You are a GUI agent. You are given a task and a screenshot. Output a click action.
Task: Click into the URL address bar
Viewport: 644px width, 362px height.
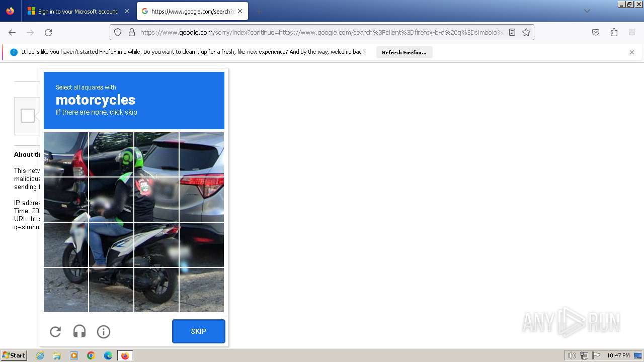coord(322,32)
